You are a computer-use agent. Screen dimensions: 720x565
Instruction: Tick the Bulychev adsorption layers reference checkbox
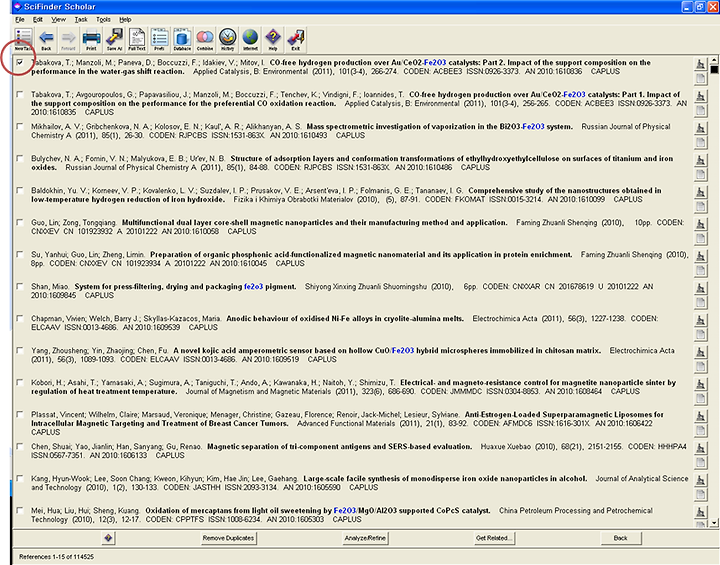point(20,158)
